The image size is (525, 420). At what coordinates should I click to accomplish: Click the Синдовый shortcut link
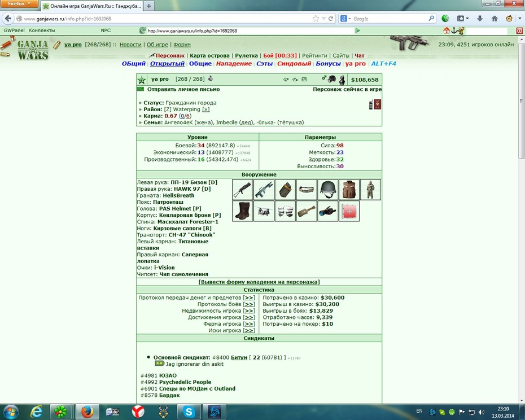[294, 63]
